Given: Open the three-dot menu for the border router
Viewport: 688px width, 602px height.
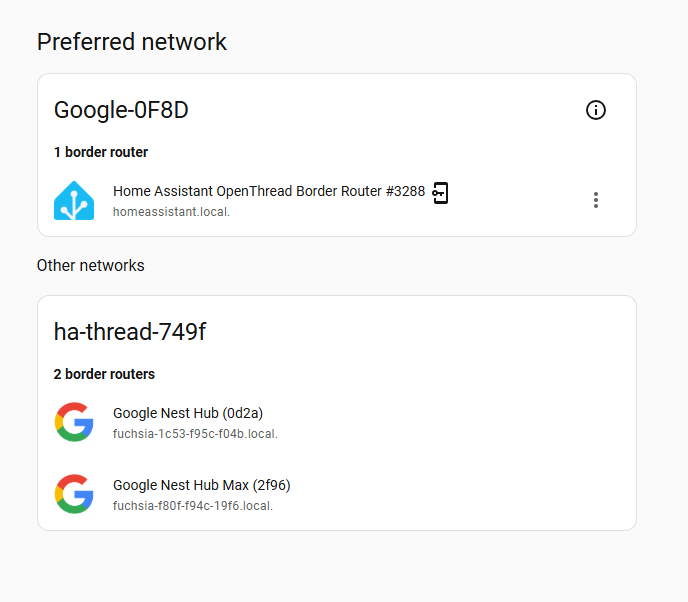Looking at the screenshot, I should coord(596,200).
